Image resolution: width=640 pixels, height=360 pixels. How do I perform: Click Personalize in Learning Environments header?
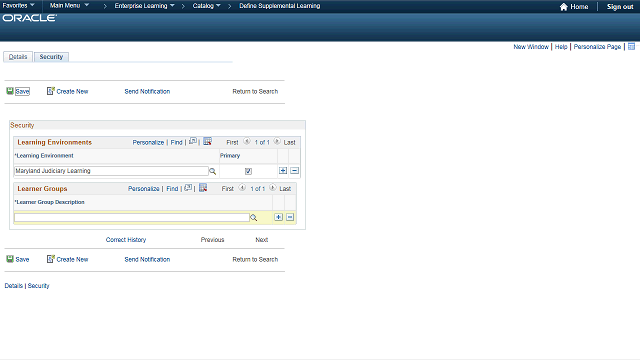pyautogui.click(x=148, y=142)
